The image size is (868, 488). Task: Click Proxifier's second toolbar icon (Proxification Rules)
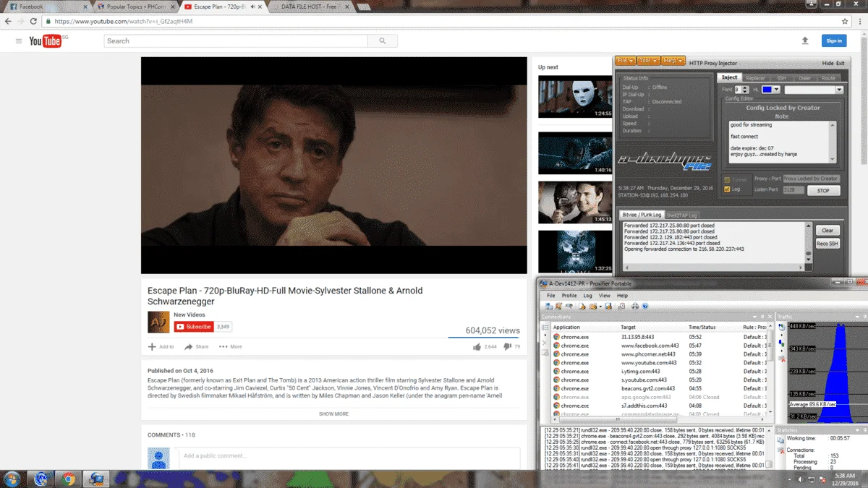point(558,307)
